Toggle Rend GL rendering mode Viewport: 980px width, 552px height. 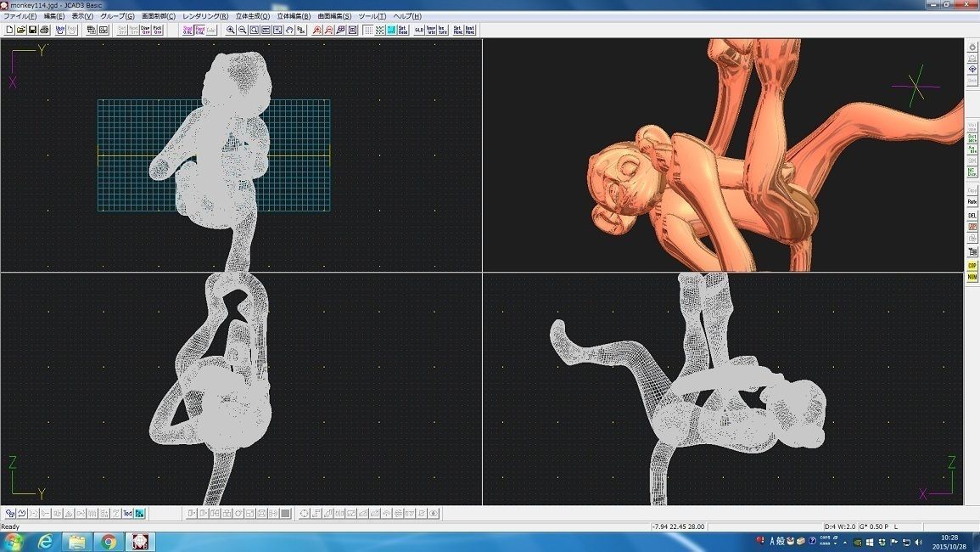pyautogui.click(x=199, y=30)
